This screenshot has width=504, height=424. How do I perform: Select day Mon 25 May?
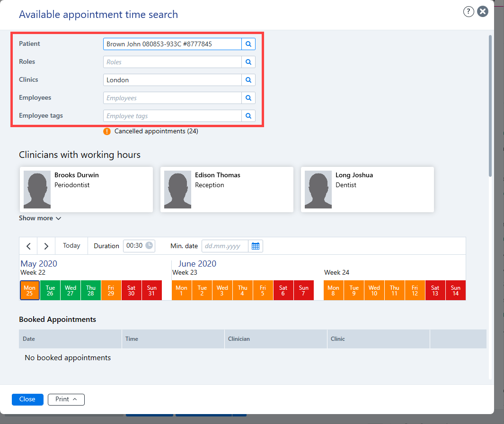point(29,291)
